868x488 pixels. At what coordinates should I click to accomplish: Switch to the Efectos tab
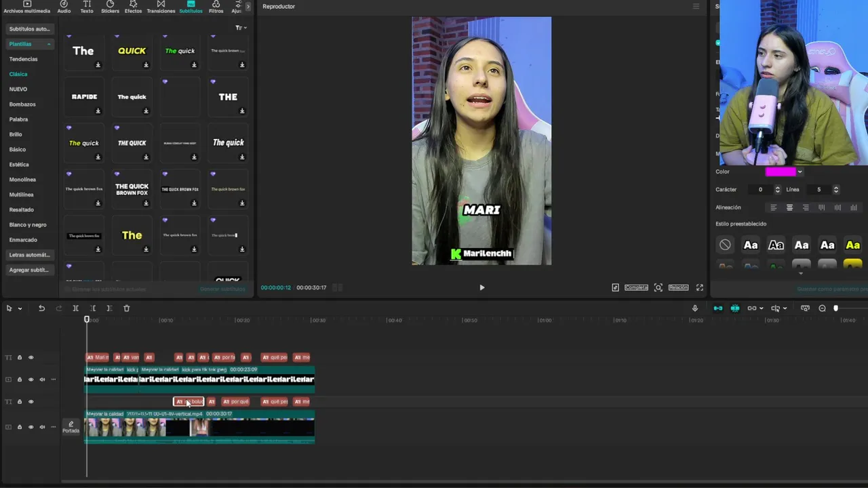click(x=133, y=7)
